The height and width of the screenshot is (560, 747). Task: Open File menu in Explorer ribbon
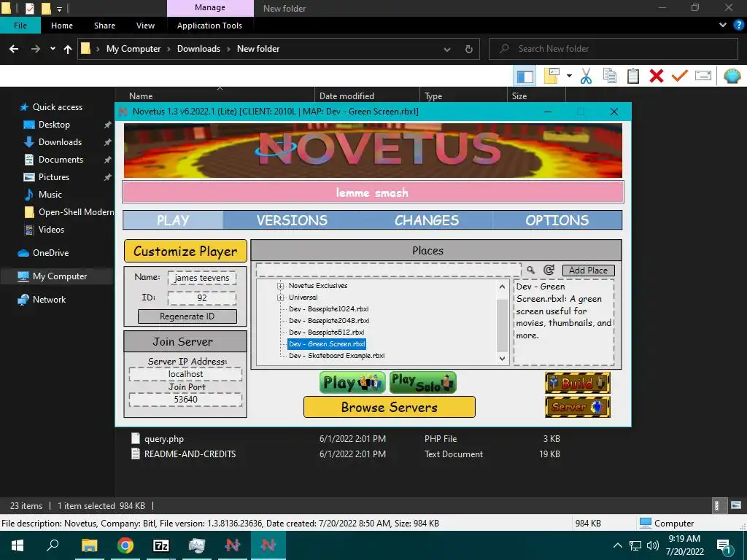(20, 26)
